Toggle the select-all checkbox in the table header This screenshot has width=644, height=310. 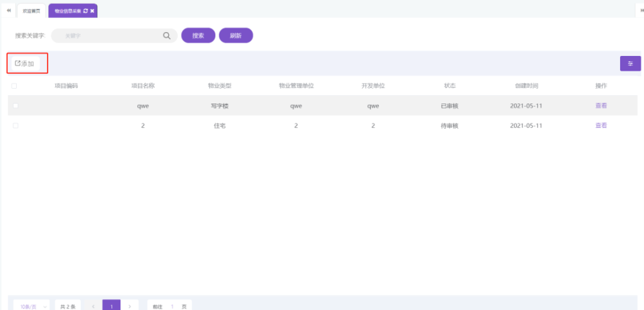(x=14, y=86)
